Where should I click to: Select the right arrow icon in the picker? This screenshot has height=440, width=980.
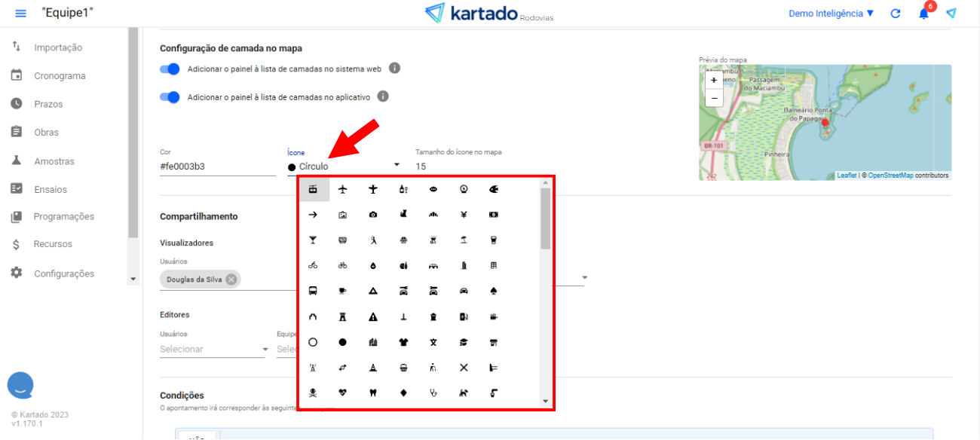[313, 215]
